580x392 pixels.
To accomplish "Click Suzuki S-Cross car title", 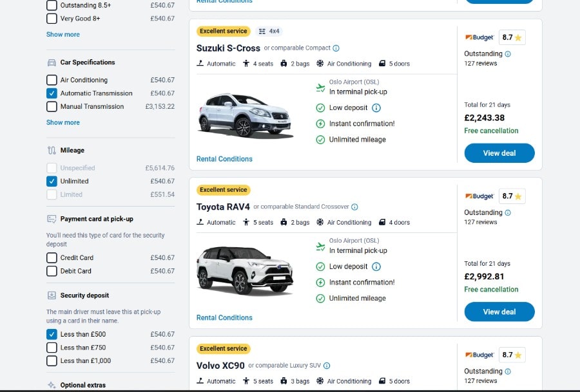I will [x=228, y=48].
